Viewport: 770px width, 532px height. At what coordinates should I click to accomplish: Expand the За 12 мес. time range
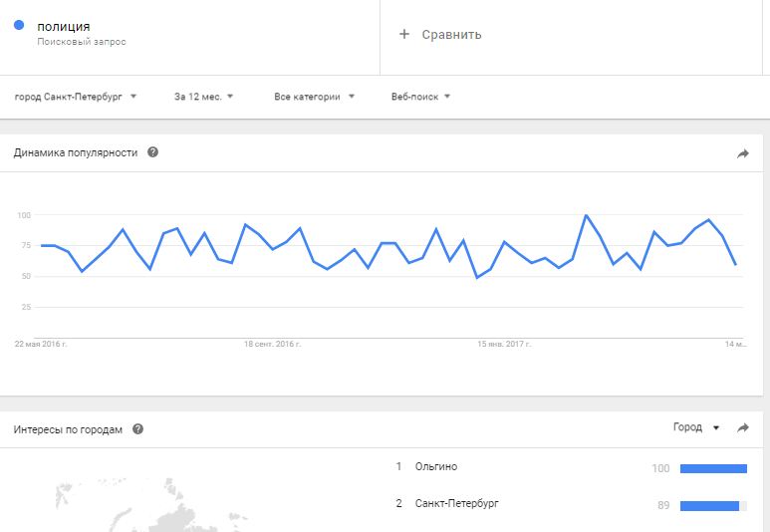click(x=203, y=97)
